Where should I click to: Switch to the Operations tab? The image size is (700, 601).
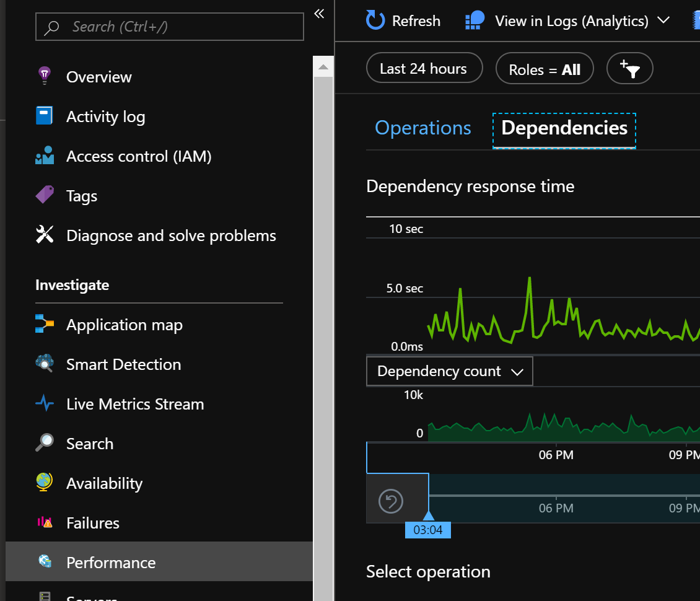(423, 128)
